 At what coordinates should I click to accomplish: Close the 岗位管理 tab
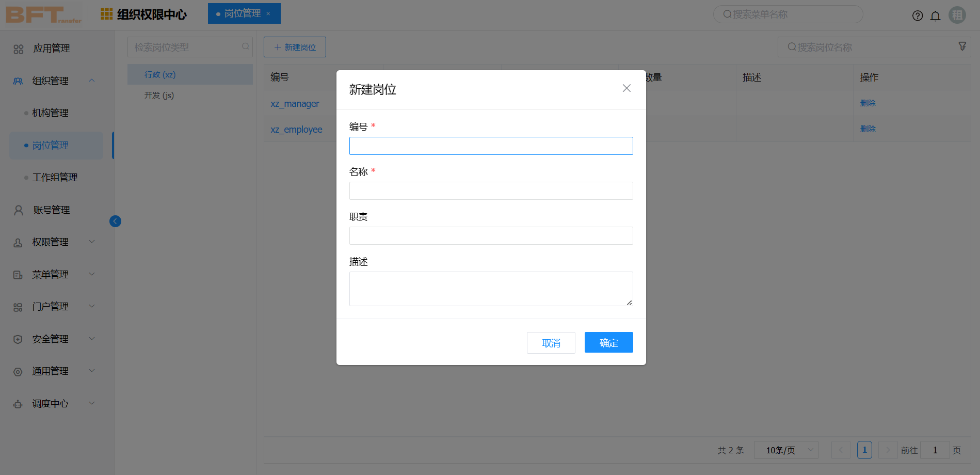[x=268, y=14]
